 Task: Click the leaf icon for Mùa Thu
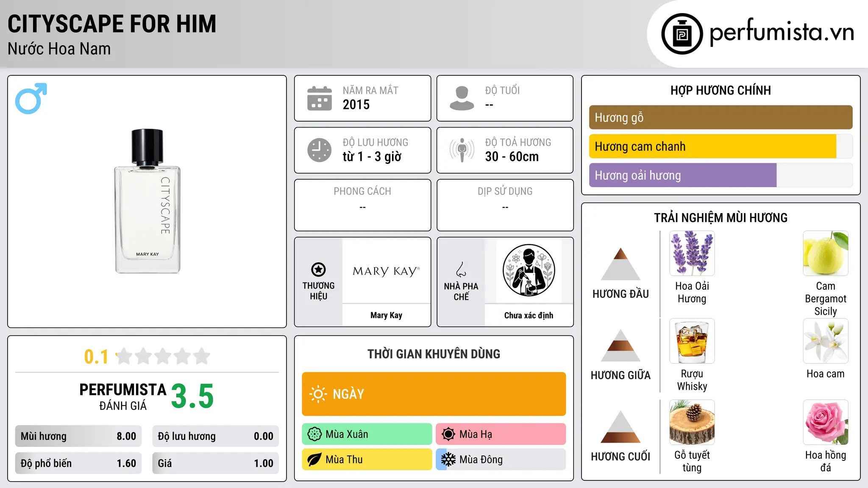tap(314, 460)
